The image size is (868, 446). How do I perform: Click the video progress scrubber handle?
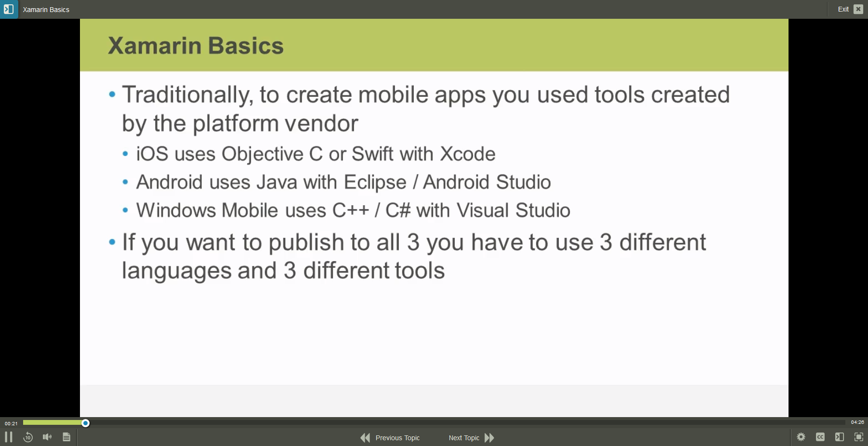85,422
